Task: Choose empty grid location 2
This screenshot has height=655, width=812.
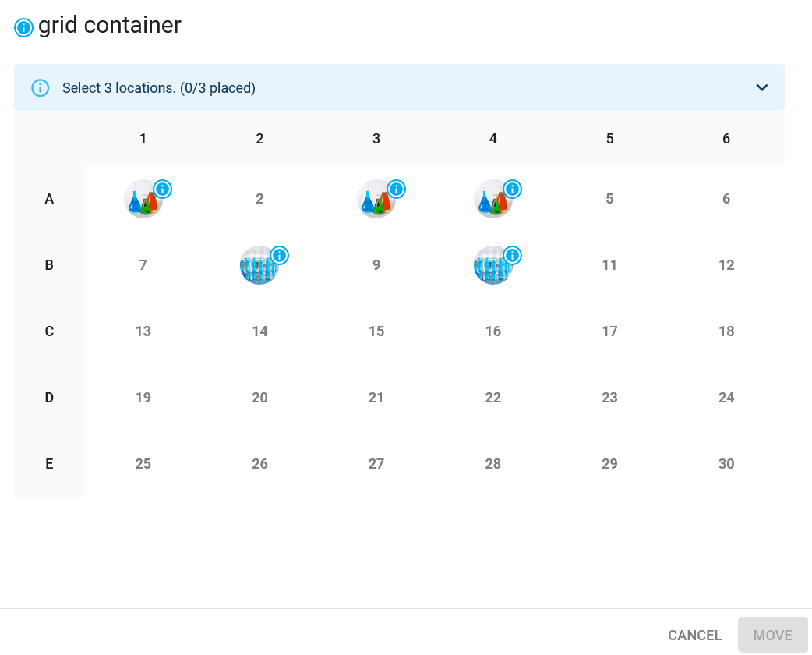Action: [x=259, y=199]
